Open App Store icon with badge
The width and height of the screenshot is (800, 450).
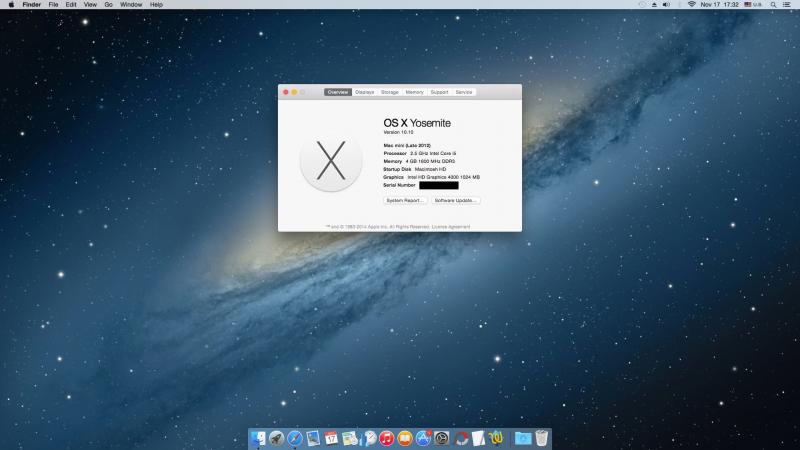click(x=423, y=438)
